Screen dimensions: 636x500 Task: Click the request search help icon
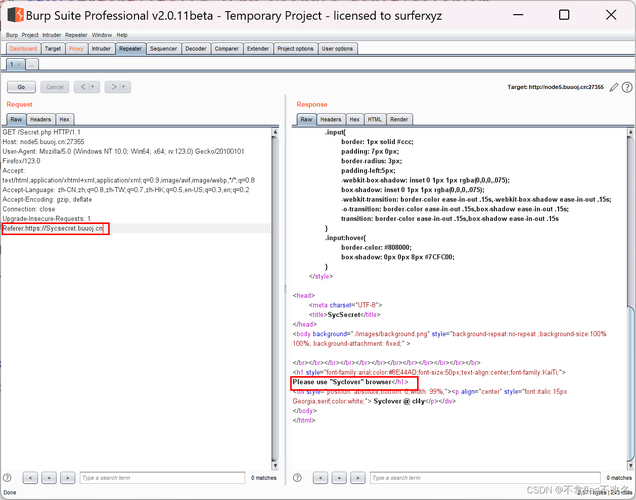click(7, 478)
